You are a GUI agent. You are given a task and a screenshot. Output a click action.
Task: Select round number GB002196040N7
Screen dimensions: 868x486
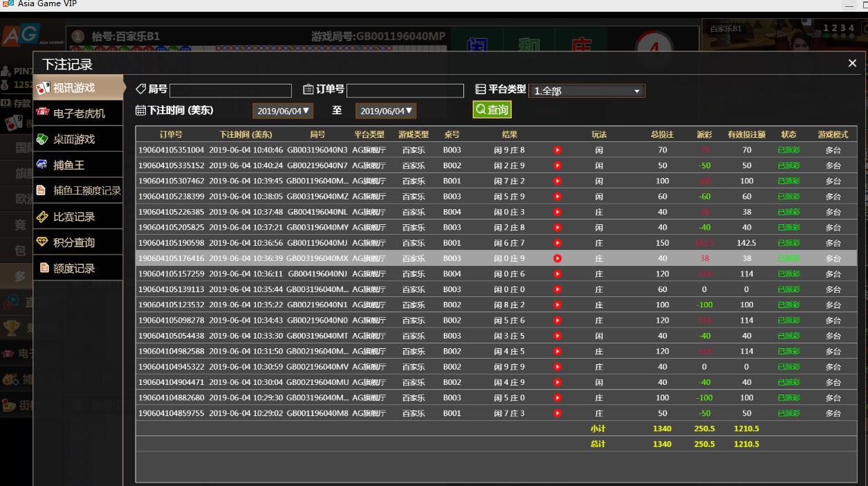coord(317,165)
